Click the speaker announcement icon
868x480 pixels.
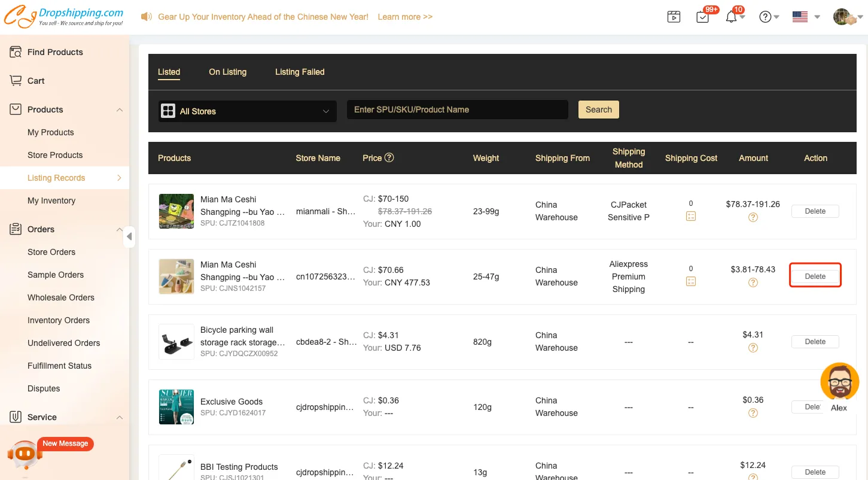coord(146,17)
